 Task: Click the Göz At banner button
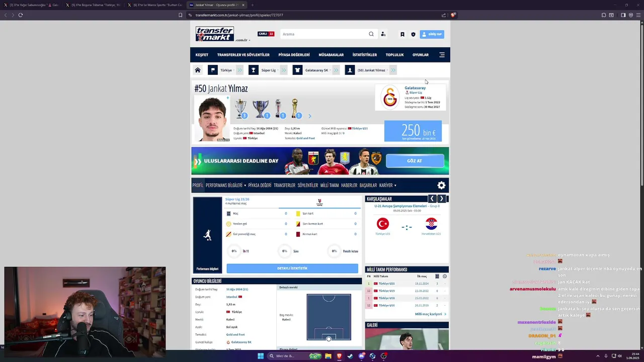pyautogui.click(x=415, y=161)
